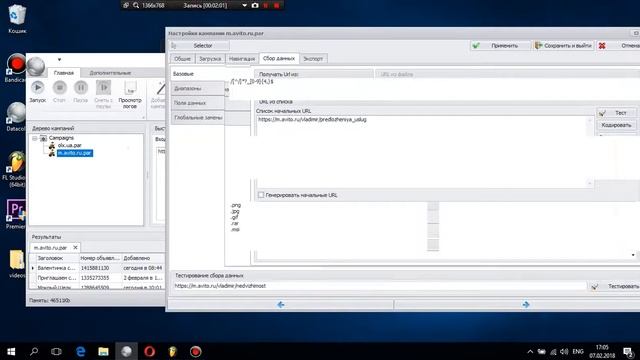This screenshot has height=360, width=640.
Task: Open Premiere Pro desktop shortcut
Action: [16, 214]
